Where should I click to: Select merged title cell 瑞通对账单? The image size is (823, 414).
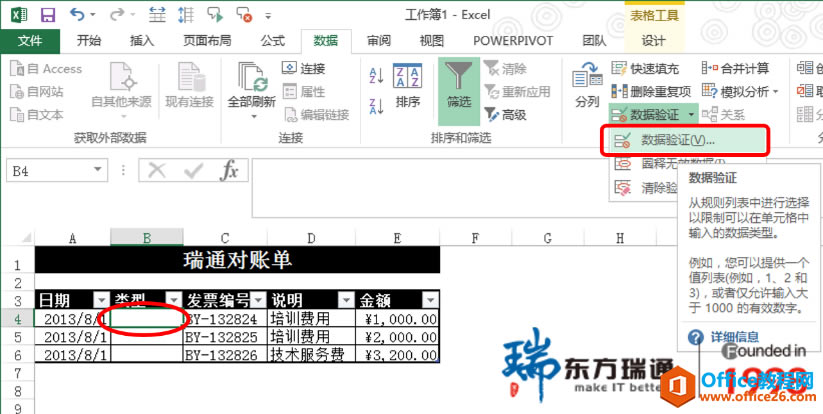coord(237,260)
